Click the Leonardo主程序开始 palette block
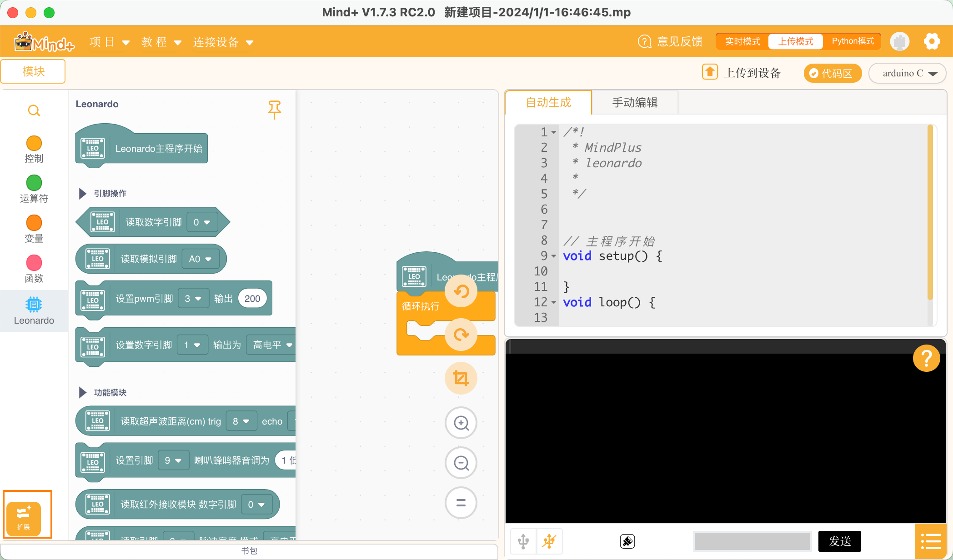The height and width of the screenshot is (560, 953). tap(141, 146)
